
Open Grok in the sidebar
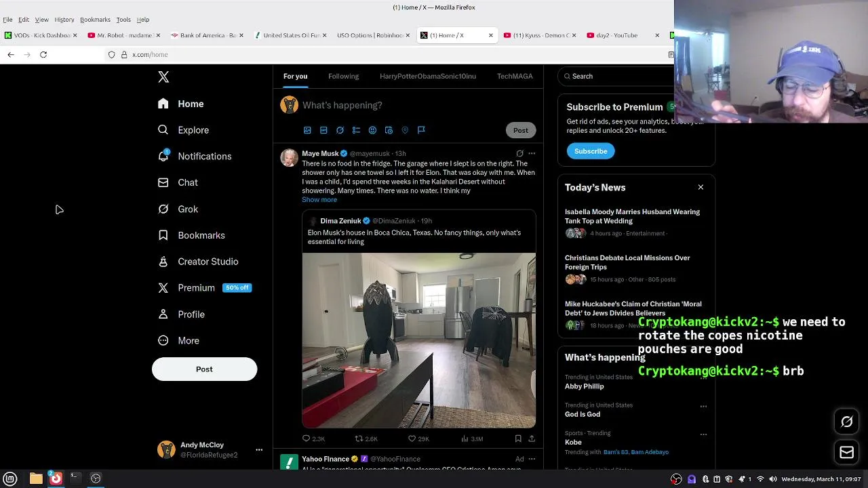coord(178,209)
